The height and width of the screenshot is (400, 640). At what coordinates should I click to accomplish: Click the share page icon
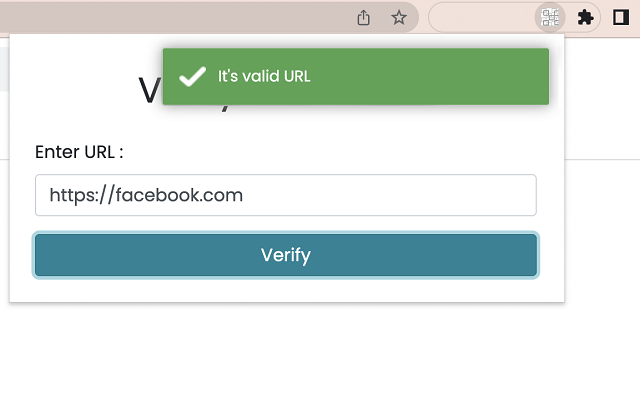click(x=364, y=17)
